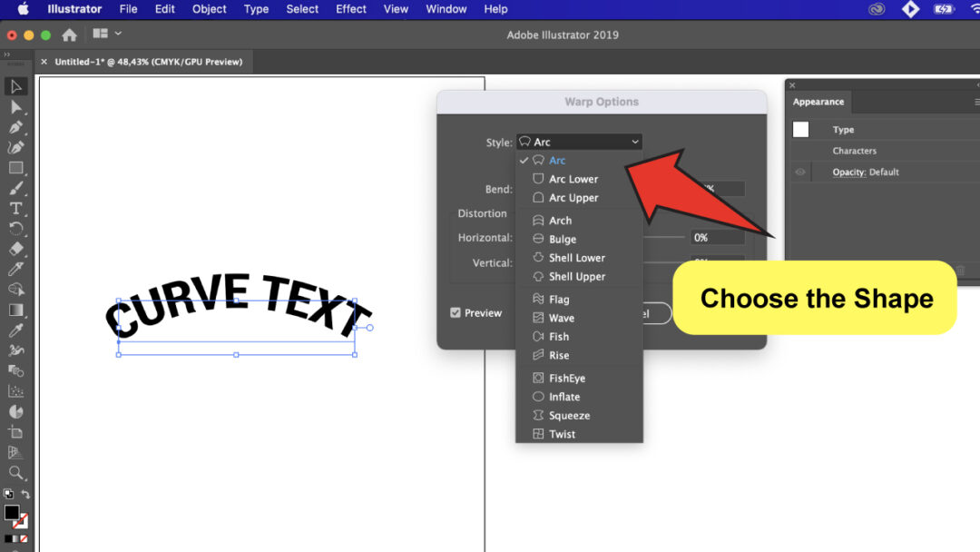The image size is (980, 552).
Task: Choose Arc Upper from the style list
Action: click(x=572, y=197)
